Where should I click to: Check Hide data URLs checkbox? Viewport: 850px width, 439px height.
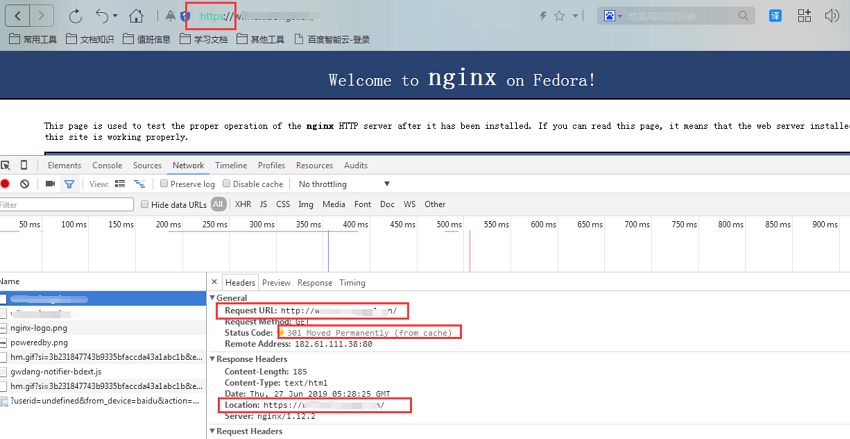tap(145, 204)
